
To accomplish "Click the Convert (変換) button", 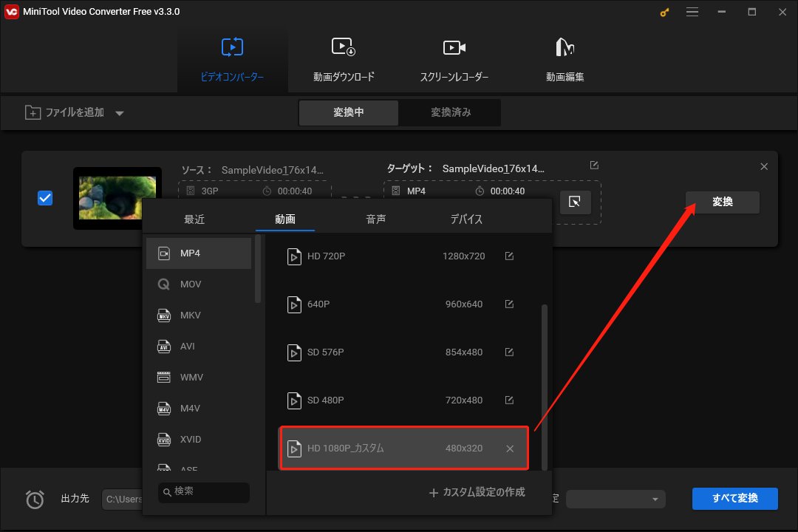I will pos(722,202).
